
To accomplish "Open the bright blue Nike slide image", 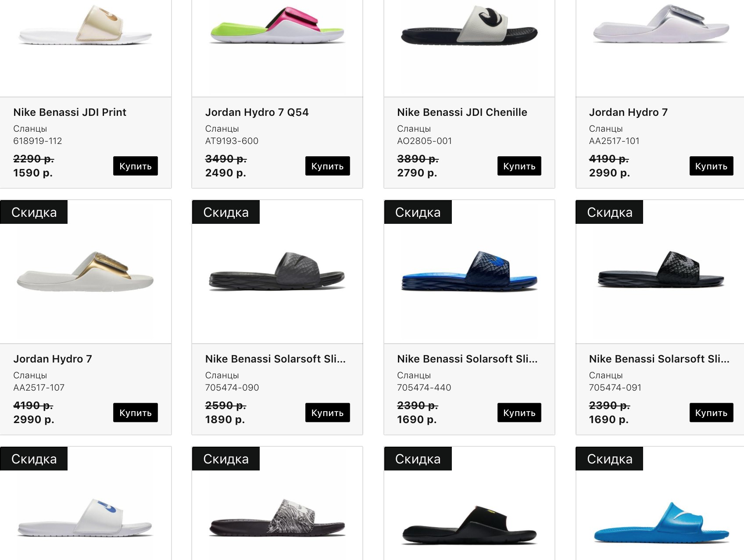I will point(662,523).
